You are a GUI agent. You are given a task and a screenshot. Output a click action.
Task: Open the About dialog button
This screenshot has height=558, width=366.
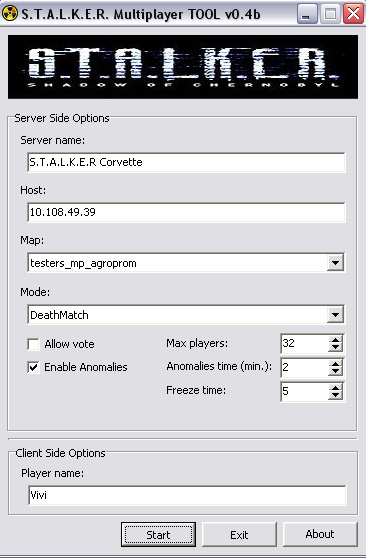click(x=320, y=535)
